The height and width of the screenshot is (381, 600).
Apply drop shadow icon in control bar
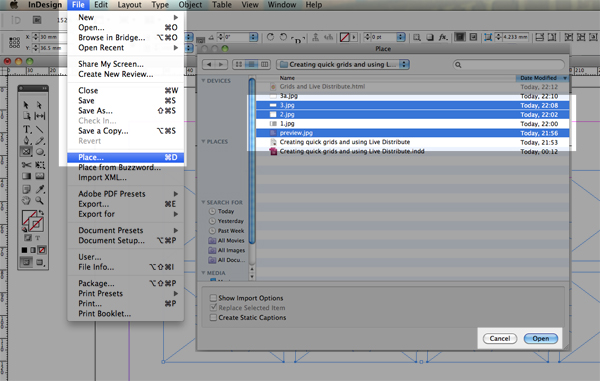click(430, 37)
